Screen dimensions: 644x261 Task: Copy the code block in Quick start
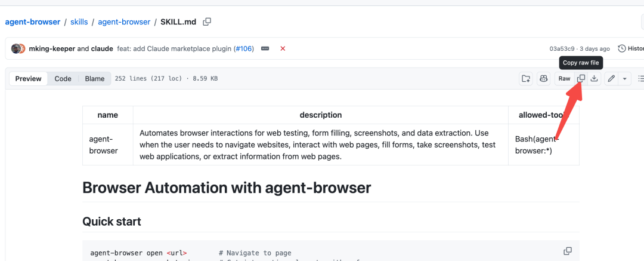(x=568, y=251)
